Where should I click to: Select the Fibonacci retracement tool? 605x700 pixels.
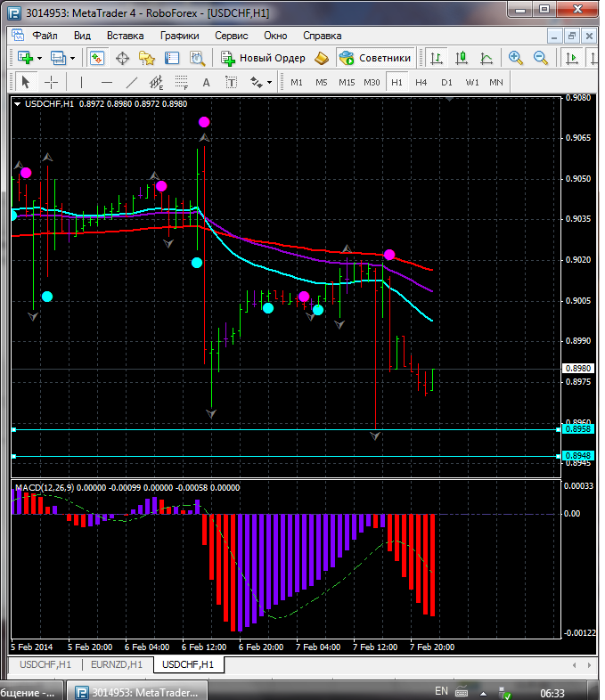pyautogui.click(x=182, y=82)
